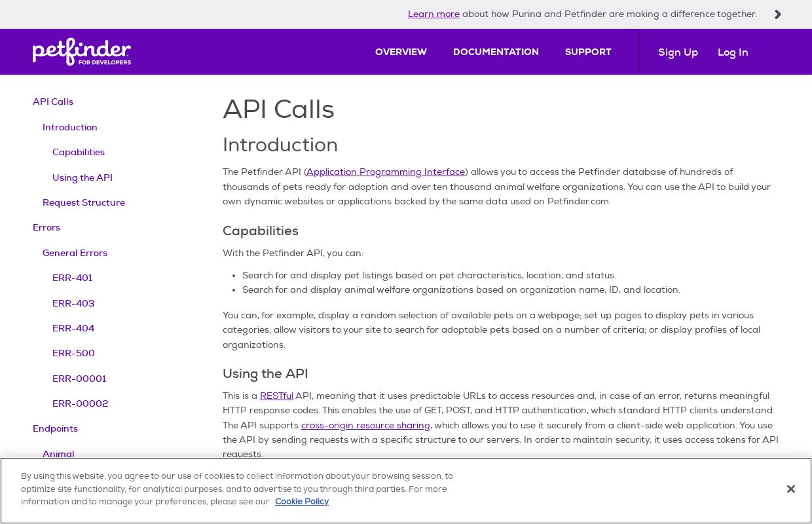
Task: Open the cross-origin resource sharing link
Action: pos(365,425)
